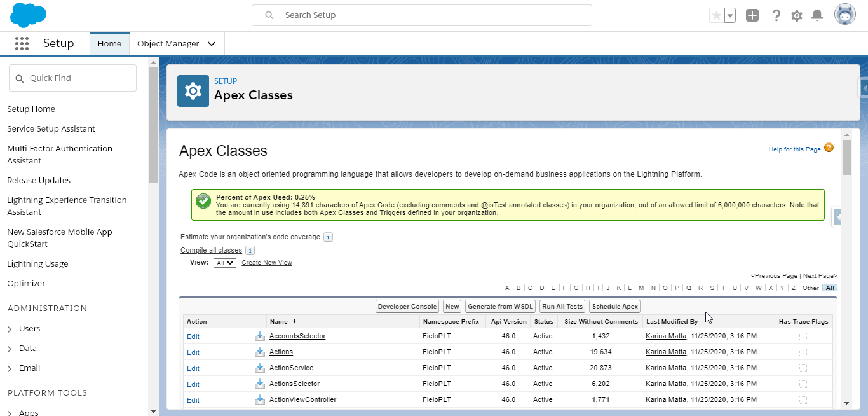The width and height of the screenshot is (868, 416).
Task: Open Lightning Usage in sidebar
Action: pos(37,263)
